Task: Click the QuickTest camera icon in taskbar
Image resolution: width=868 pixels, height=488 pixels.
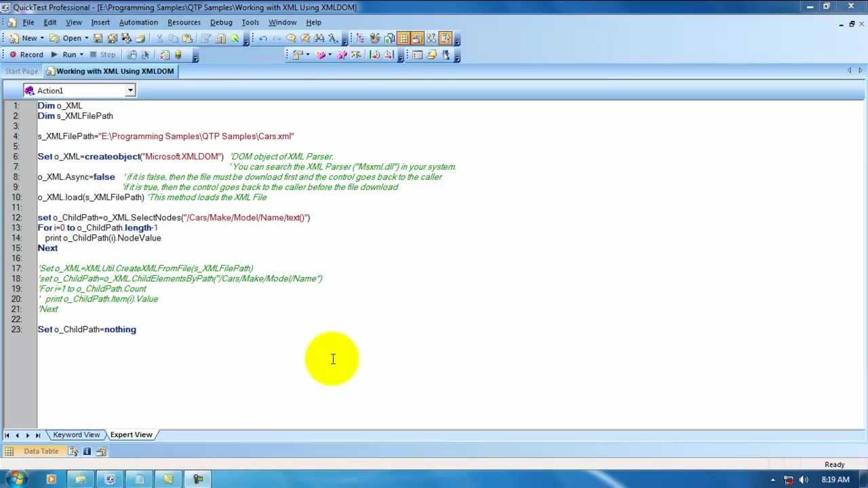Action: (x=197, y=479)
